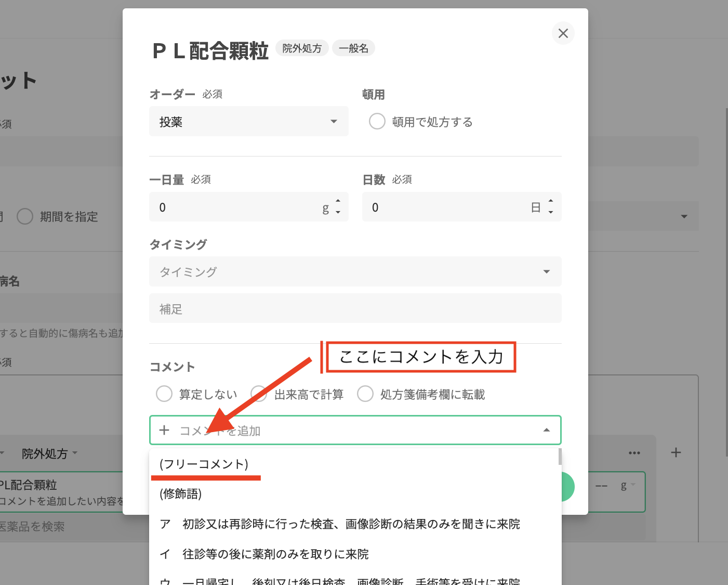Click the plus icon in comment field
This screenshot has height=585, width=728.
click(164, 430)
